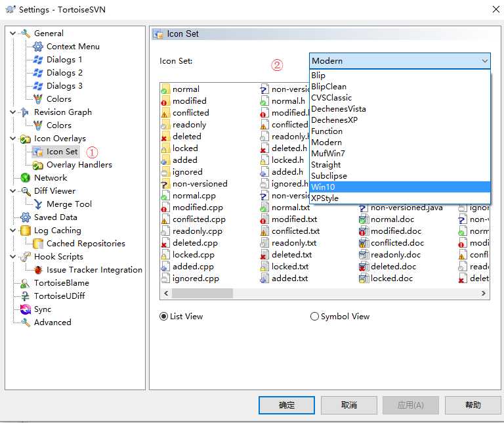This screenshot has width=504, height=423.
Task: Collapse the Diff Viewer tree node
Action: 13,190
